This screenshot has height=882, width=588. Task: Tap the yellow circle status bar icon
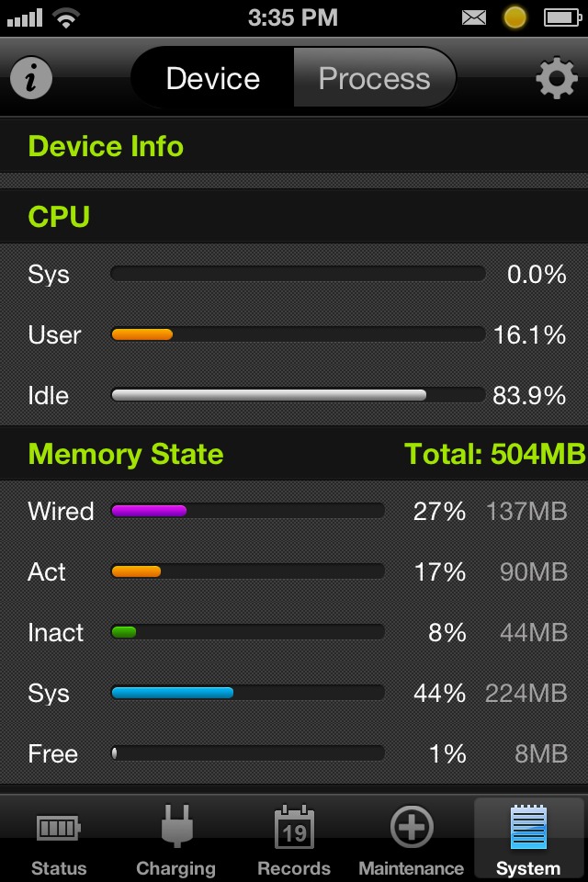(515, 17)
